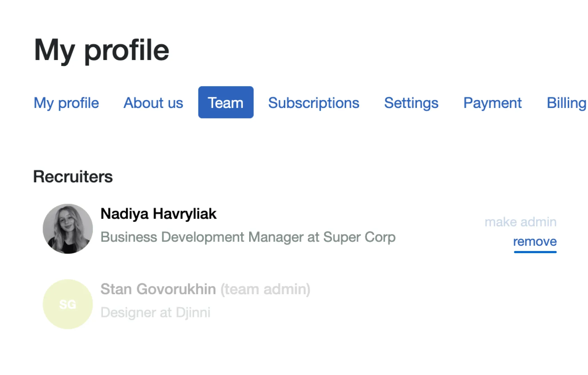Click the Stan Govorukhin name

(x=158, y=289)
